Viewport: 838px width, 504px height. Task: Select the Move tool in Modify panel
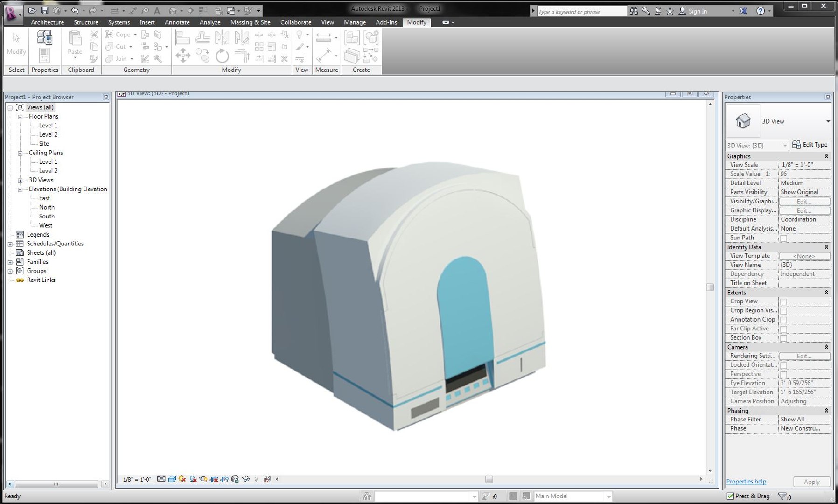[x=182, y=56]
